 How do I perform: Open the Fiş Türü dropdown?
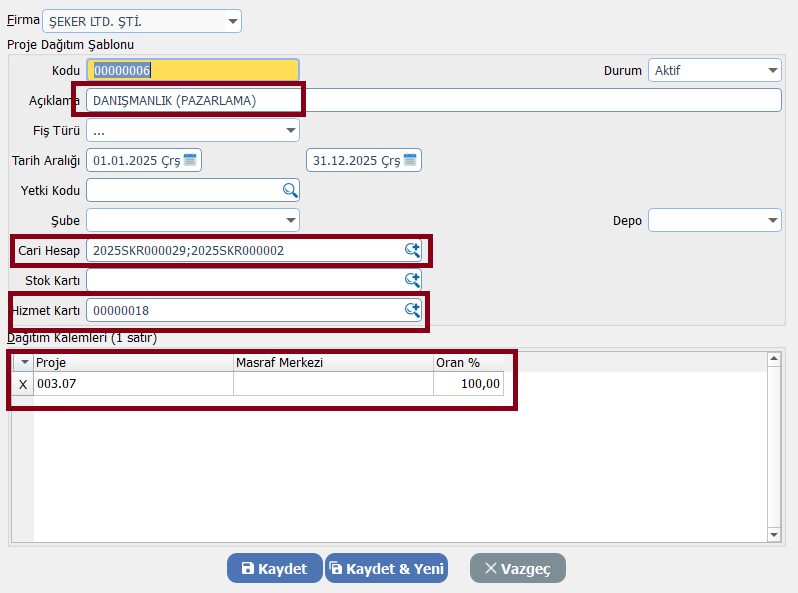coord(290,130)
